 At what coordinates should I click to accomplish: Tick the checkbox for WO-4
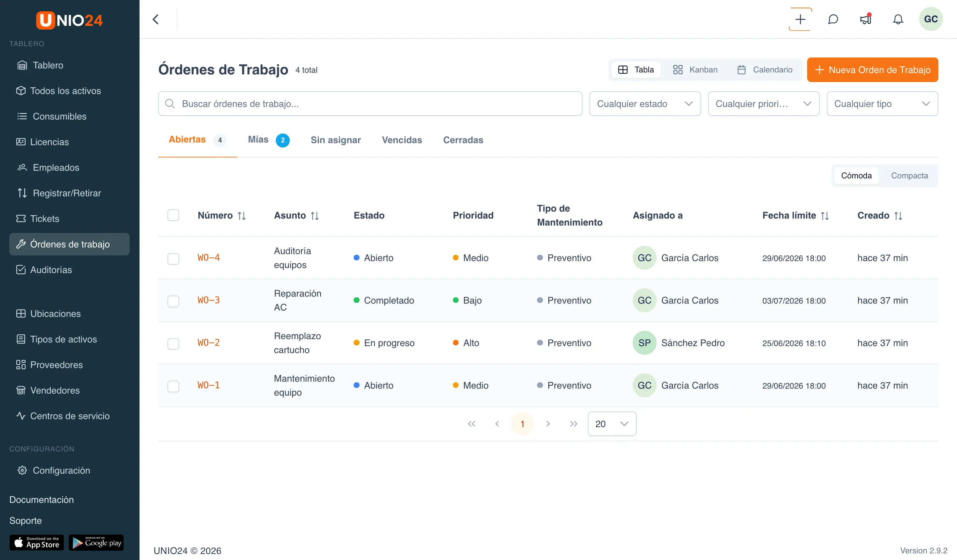173,258
